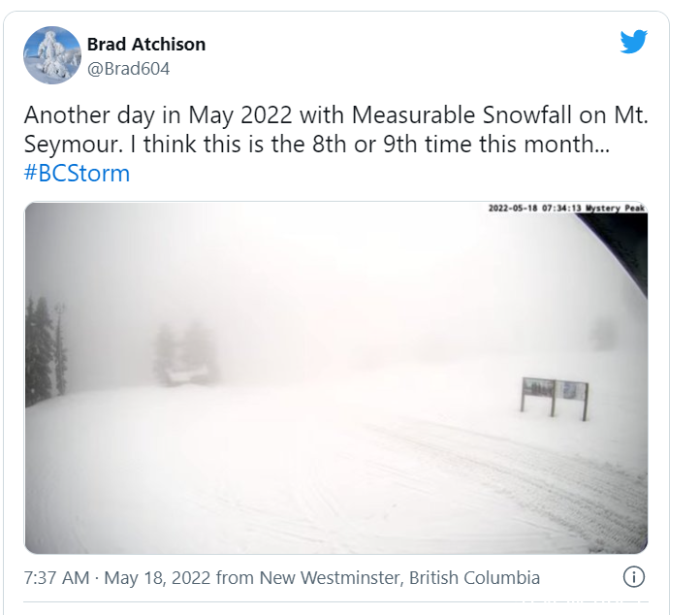
Task: Open the @Brad604 handle
Action: (128, 69)
